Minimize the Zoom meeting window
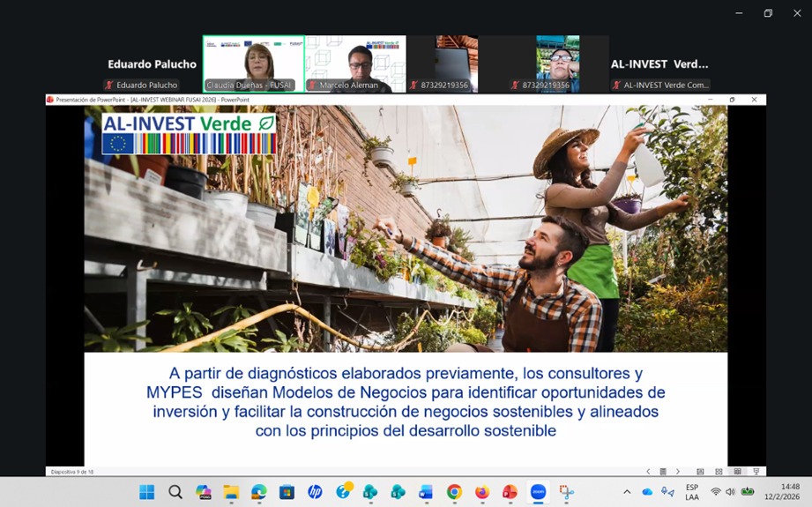Screen dimensions: 812x507 [x=739, y=13]
